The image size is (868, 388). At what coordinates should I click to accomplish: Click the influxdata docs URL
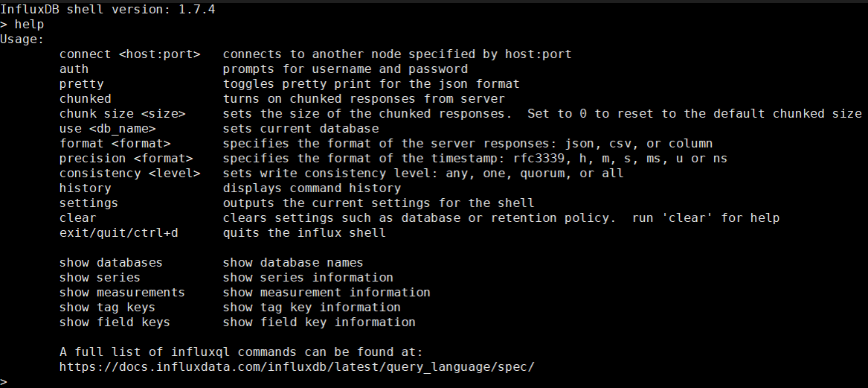297,367
